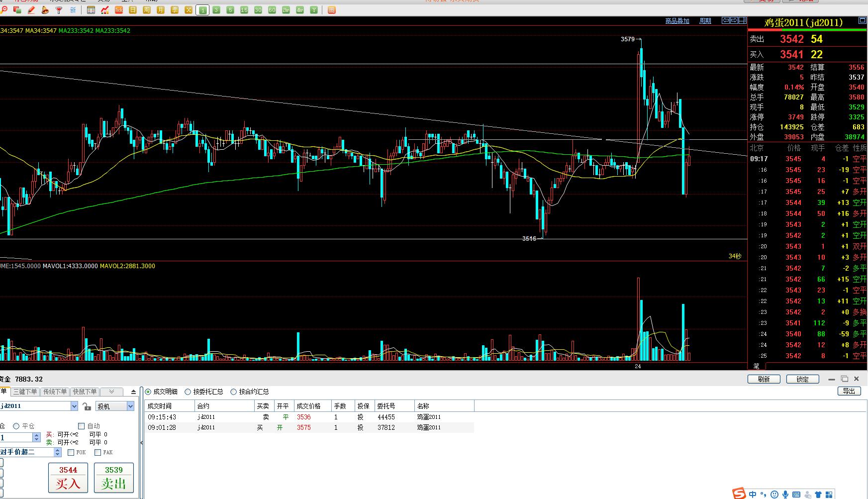Select the 3-minute period button

216,9
